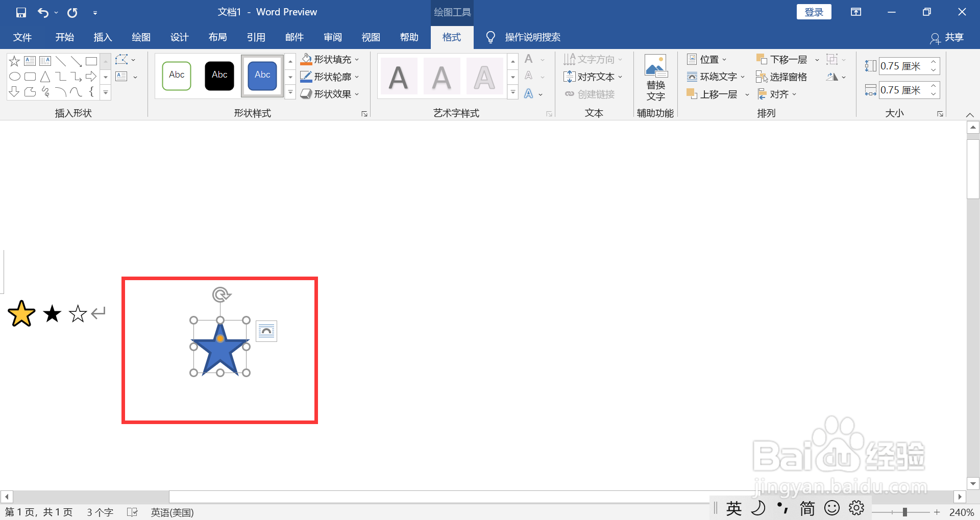This screenshot has width=980, height=520.
Task: Undo the last action
Action: coord(43,12)
